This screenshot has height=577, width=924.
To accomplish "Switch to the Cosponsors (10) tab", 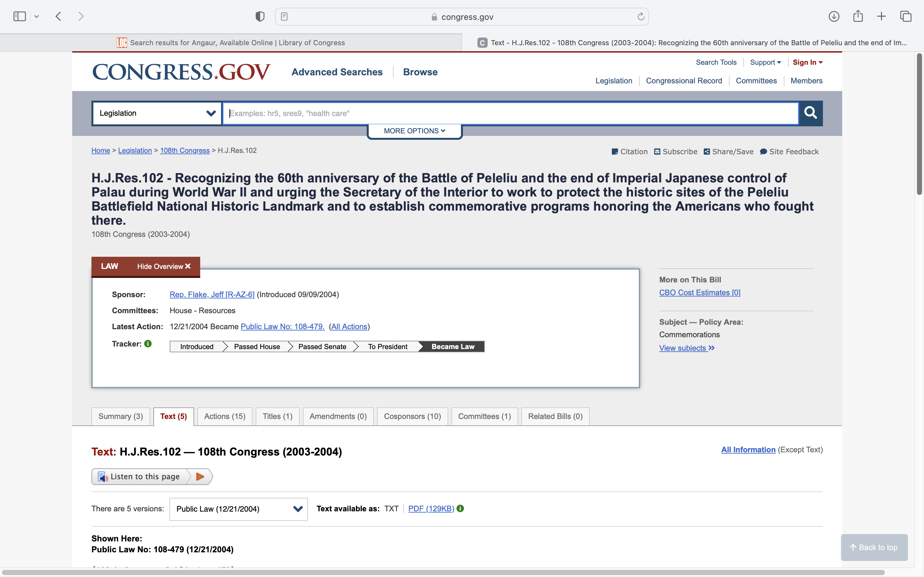I will click(412, 416).
